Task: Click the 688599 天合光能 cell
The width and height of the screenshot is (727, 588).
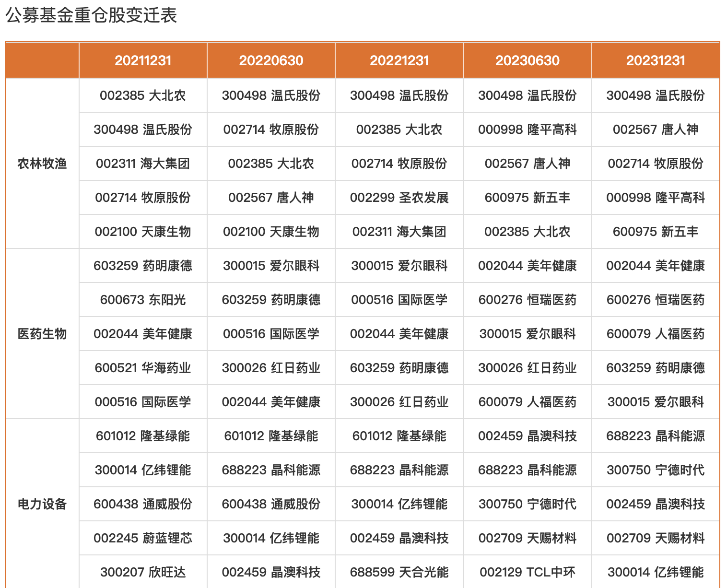Action: 399,572
